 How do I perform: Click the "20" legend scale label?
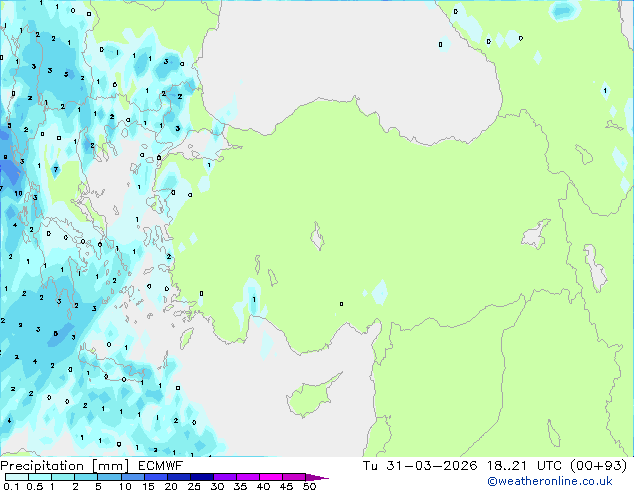pyautogui.click(x=171, y=486)
